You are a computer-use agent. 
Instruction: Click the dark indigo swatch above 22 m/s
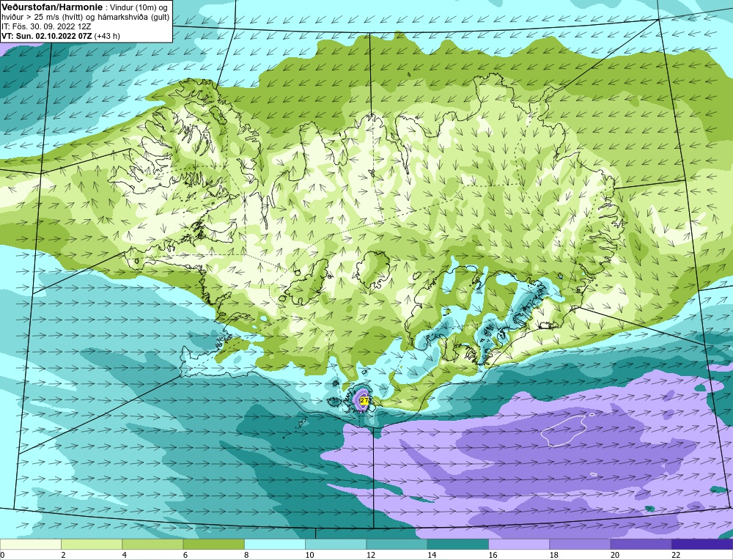coord(702,544)
